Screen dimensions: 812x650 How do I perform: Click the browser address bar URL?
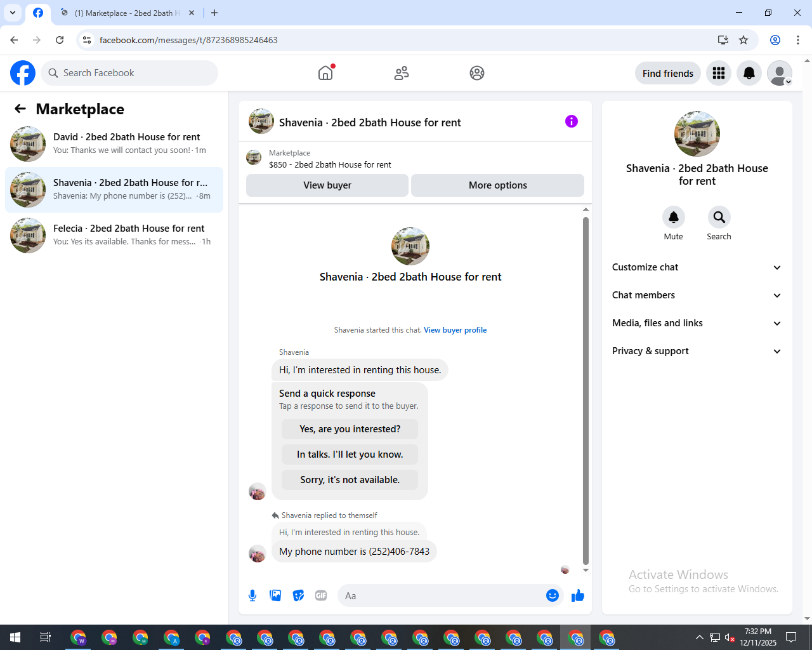tap(188, 40)
